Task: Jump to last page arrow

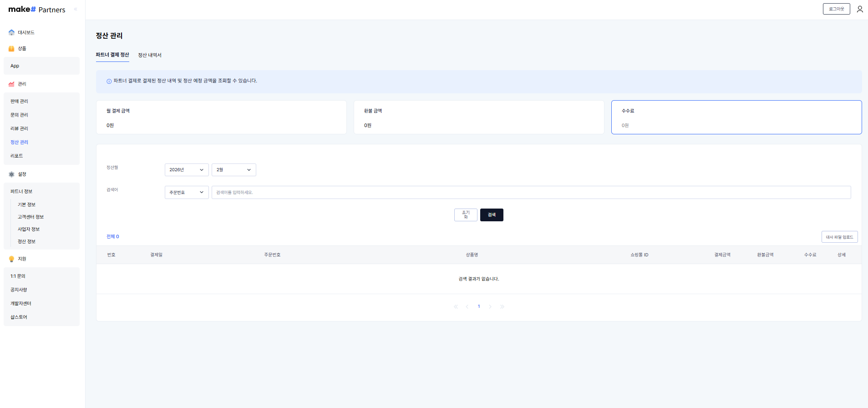Action: click(x=502, y=307)
